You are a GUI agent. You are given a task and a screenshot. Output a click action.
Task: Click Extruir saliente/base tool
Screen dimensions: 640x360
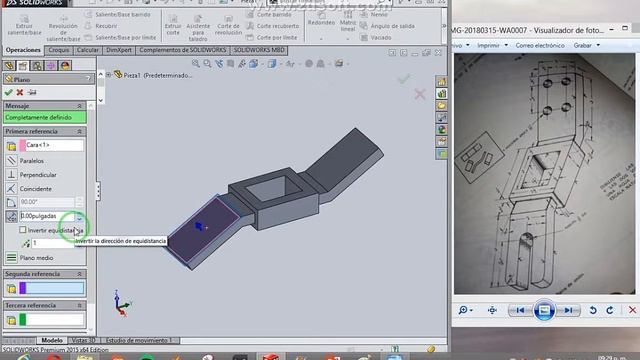[24, 25]
